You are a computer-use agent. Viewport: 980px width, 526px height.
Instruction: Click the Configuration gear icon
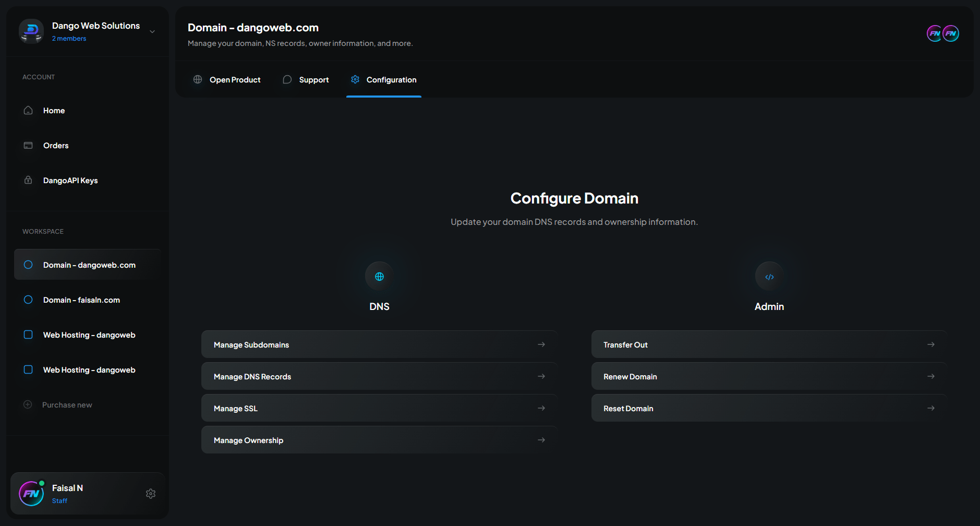355,79
